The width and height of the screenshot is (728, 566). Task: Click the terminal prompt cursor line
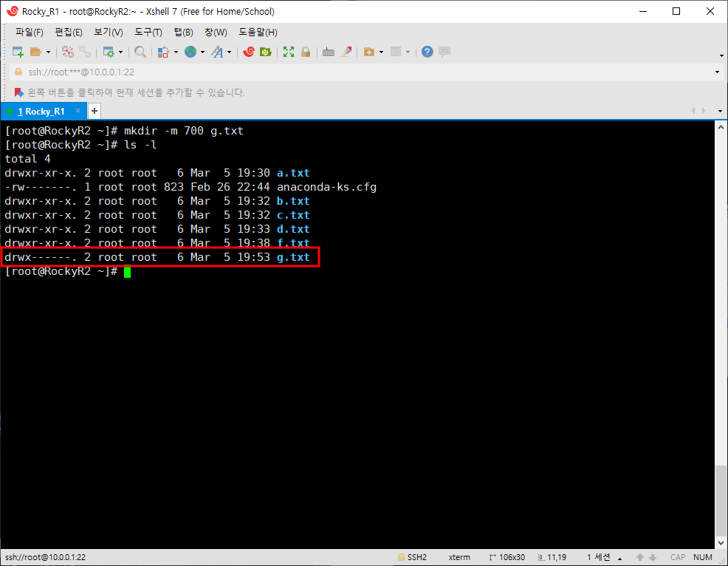[x=68, y=271]
